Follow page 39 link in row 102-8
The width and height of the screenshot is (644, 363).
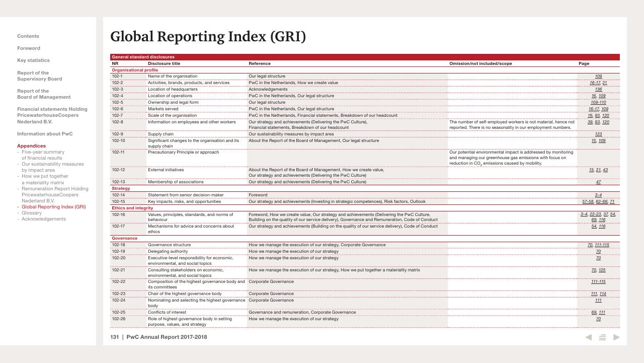590,122
